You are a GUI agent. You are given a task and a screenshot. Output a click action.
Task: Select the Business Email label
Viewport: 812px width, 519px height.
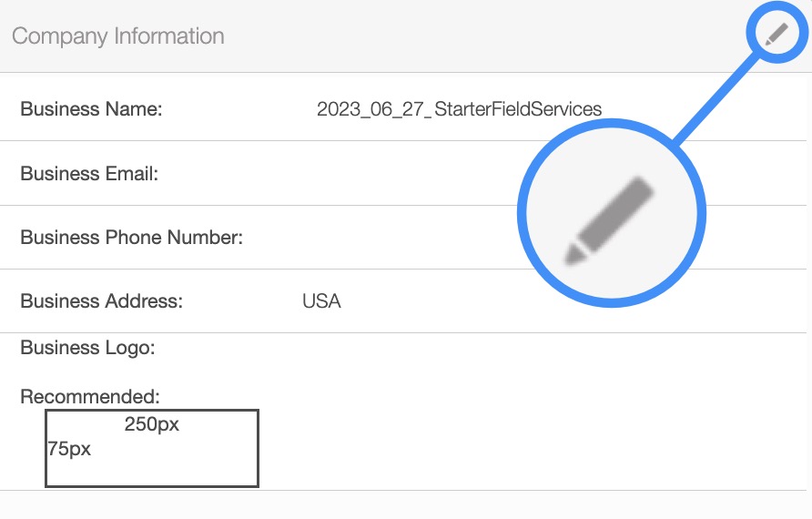point(89,173)
